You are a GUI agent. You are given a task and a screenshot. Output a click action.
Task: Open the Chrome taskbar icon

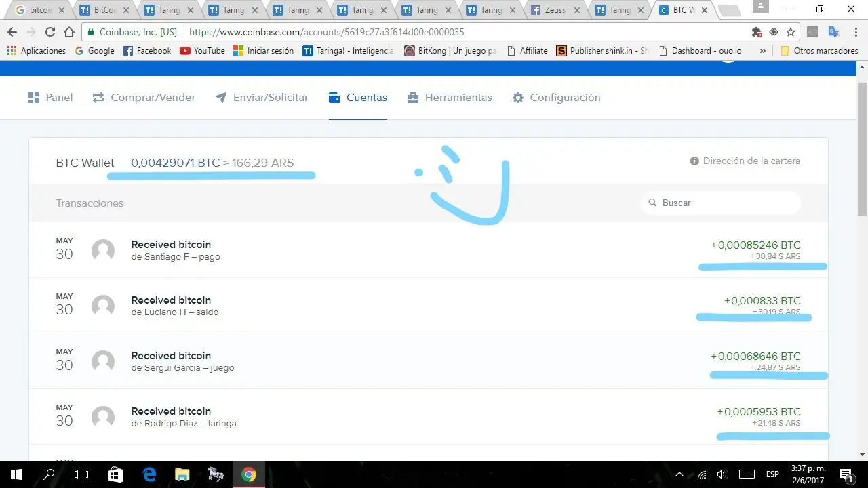coord(249,474)
